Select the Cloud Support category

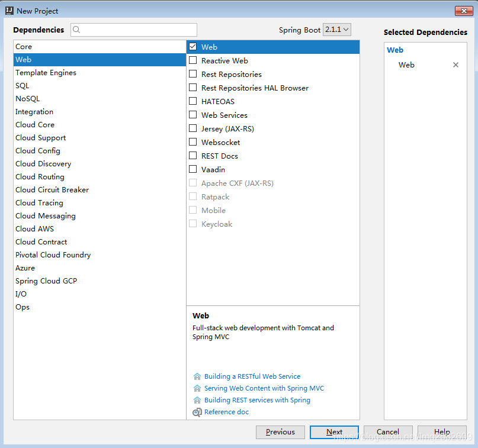coord(100,138)
